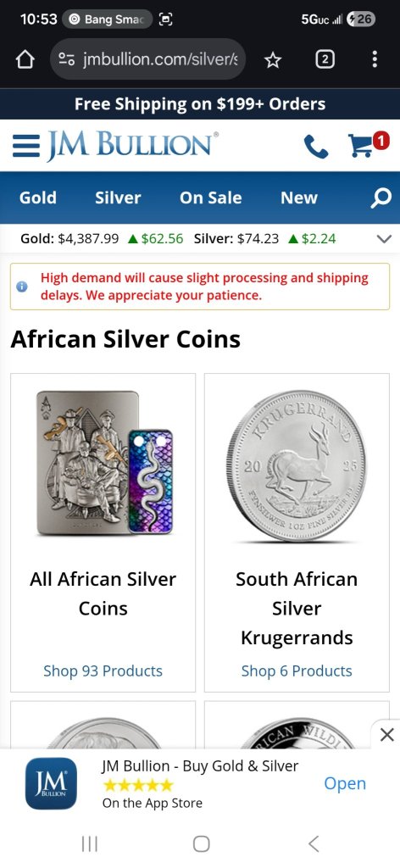Go to browser home page
The image size is (400, 868).
25,60
